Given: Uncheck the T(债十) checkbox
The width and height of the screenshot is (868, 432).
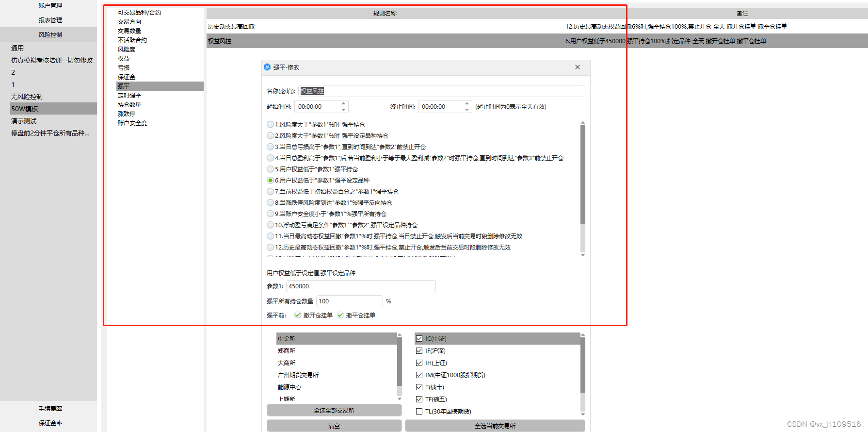Looking at the screenshot, I should (x=419, y=387).
